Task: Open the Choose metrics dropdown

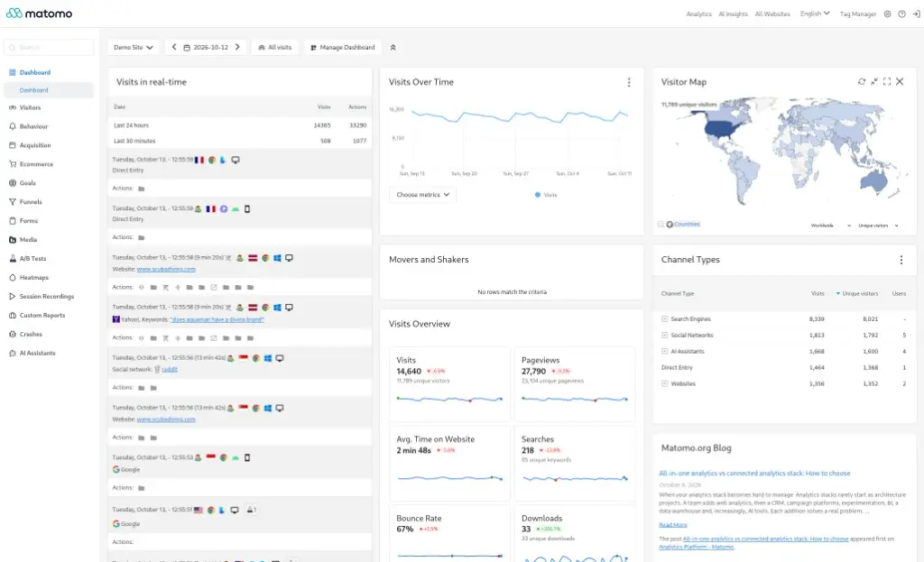Action: point(422,195)
